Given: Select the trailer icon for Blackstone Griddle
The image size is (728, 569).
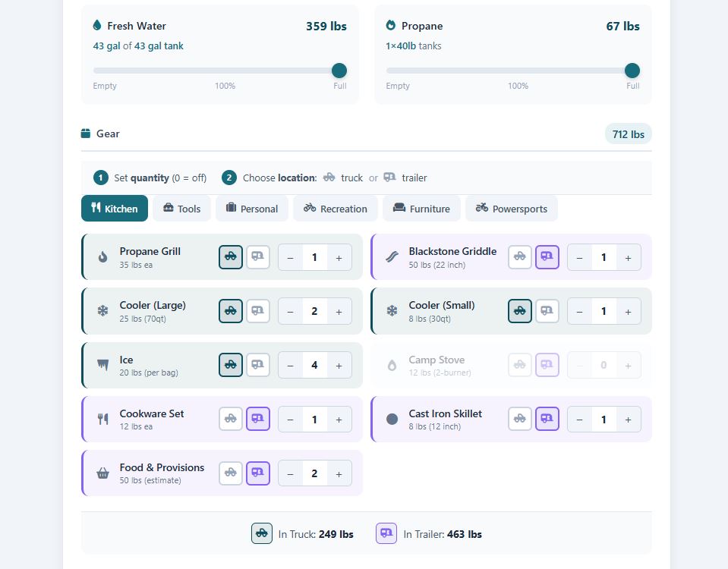Looking at the screenshot, I should tap(547, 256).
